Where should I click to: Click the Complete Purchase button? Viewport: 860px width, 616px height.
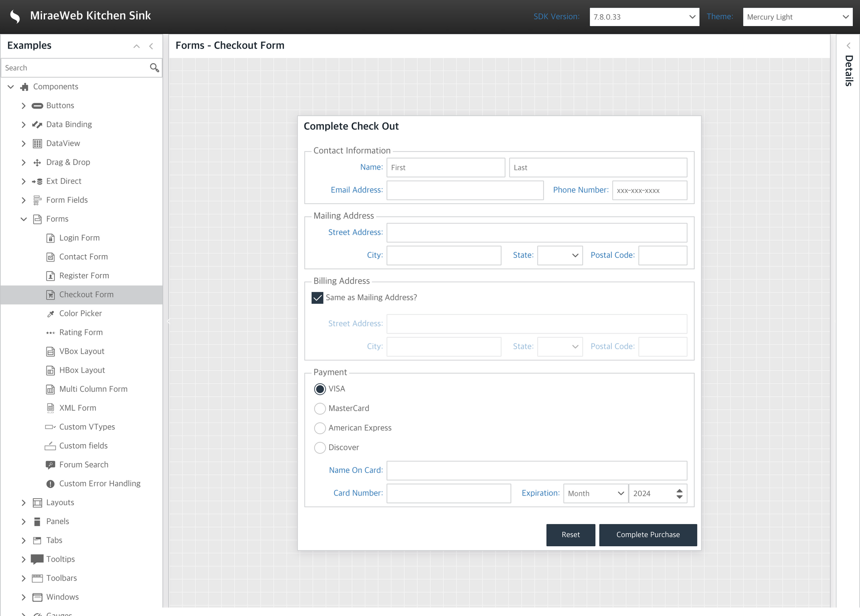pos(647,535)
